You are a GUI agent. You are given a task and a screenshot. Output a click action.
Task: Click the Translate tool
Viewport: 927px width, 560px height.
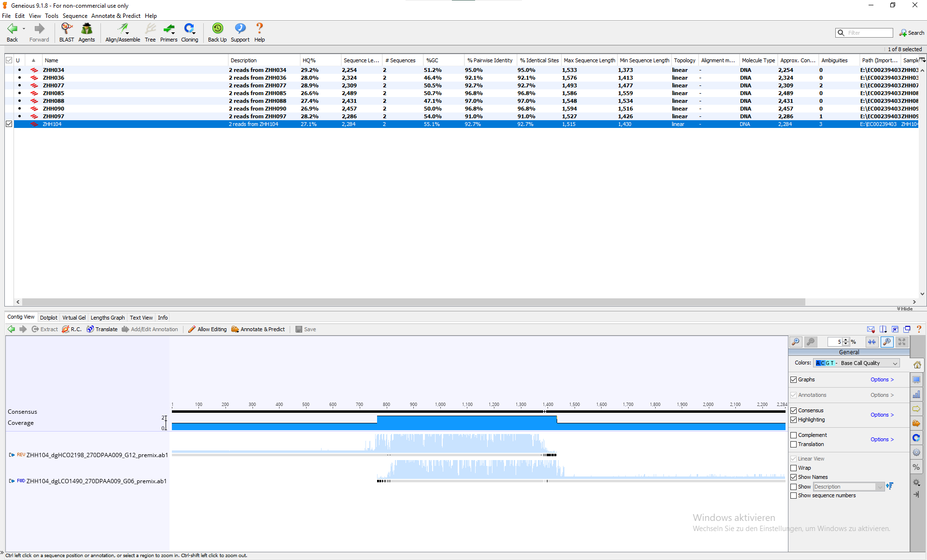[x=102, y=329]
